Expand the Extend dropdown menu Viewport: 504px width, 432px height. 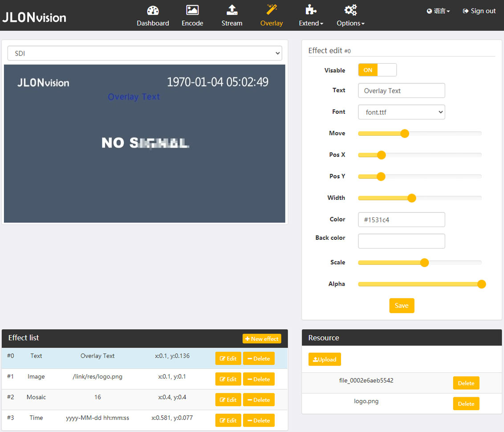pos(311,23)
